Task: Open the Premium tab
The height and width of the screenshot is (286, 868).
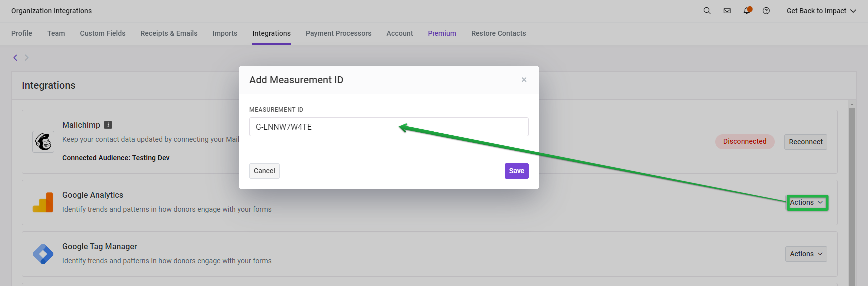Action: 442,33
